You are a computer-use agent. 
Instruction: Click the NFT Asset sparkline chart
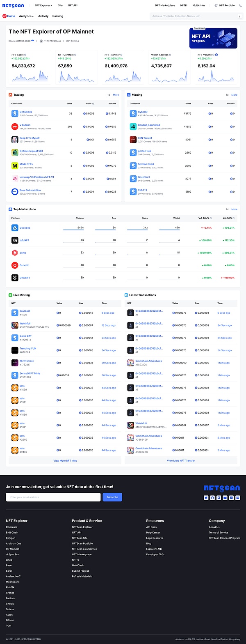point(30,76)
